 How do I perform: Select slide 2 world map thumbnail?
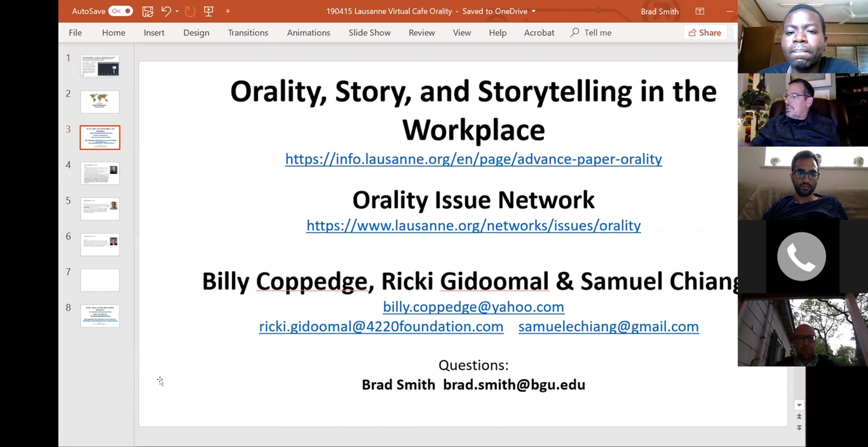(x=100, y=102)
